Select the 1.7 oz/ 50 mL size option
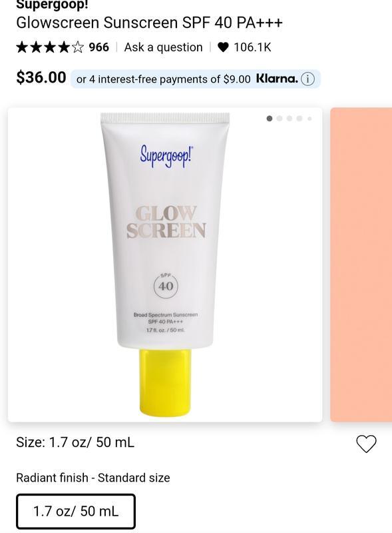This screenshot has height=533, width=392. pyautogui.click(x=76, y=511)
